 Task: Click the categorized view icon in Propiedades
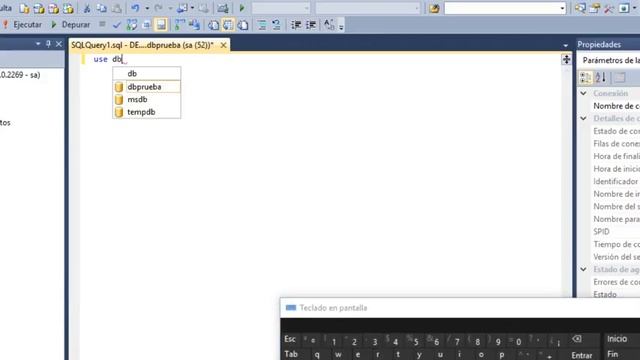coord(585,77)
